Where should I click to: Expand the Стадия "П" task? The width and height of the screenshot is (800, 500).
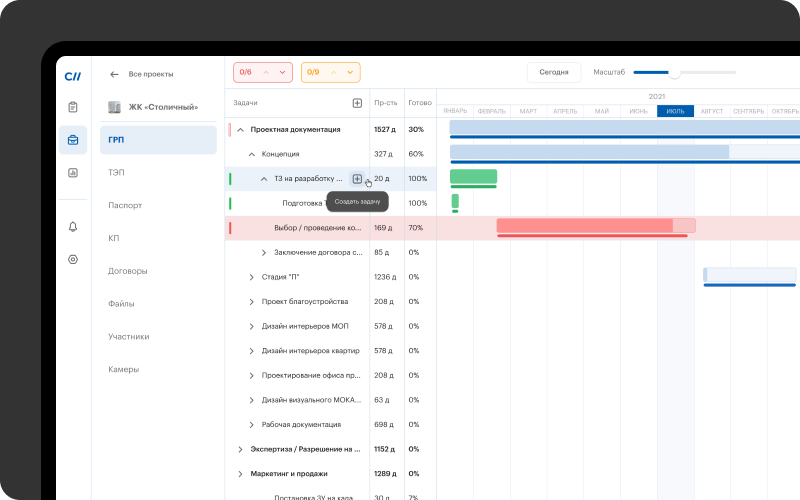[252, 277]
